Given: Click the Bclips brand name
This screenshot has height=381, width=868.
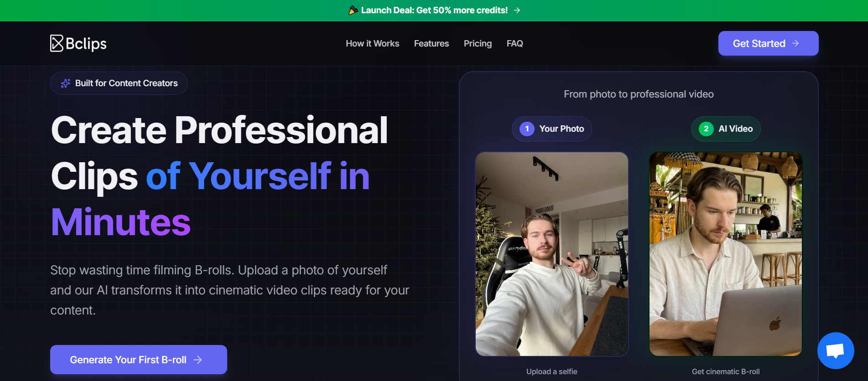Looking at the screenshot, I should 86,44.
